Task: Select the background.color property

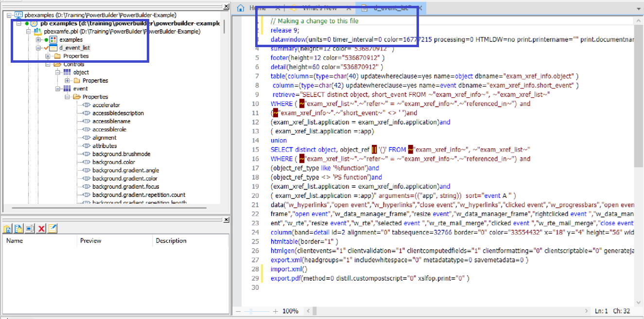Action: (114, 162)
